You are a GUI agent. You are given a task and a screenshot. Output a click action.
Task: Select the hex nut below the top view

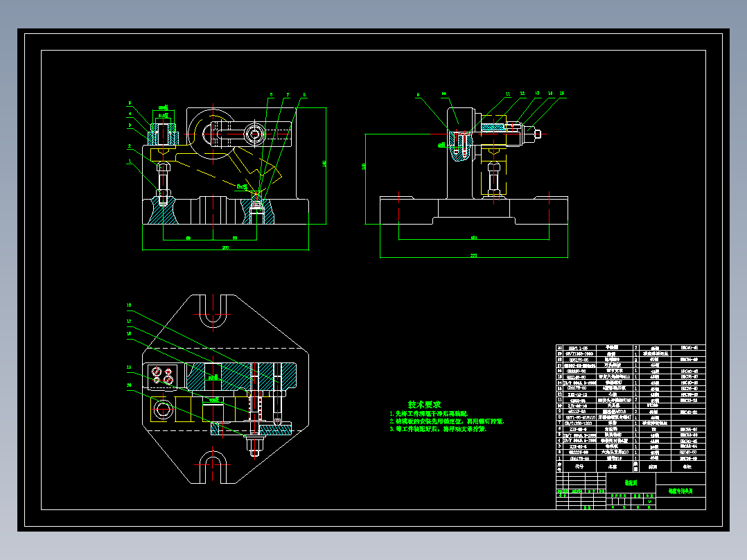pyautogui.click(x=254, y=446)
